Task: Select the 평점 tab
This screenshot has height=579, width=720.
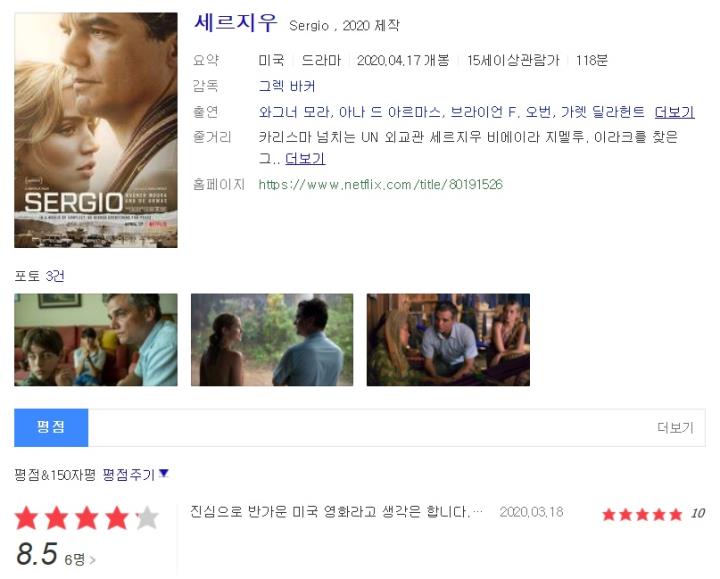Action: 51,427
